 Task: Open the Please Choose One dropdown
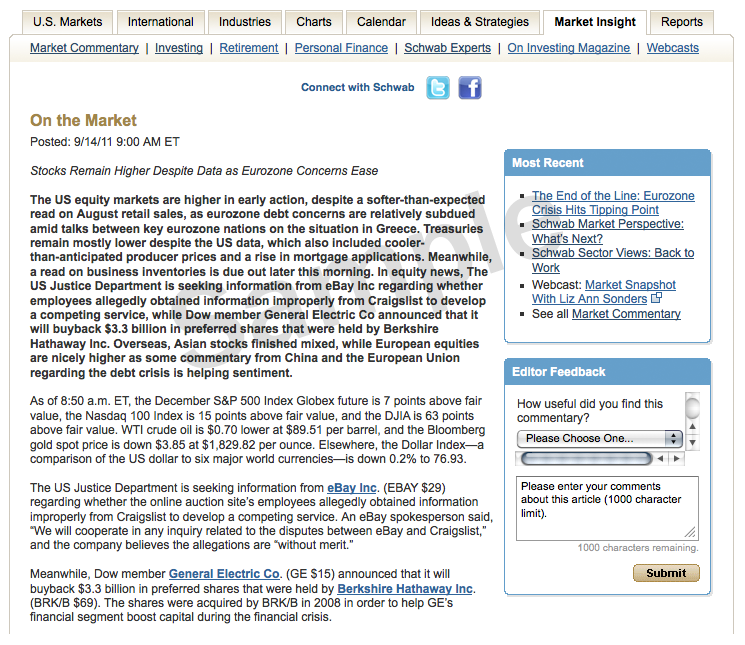pos(600,438)
